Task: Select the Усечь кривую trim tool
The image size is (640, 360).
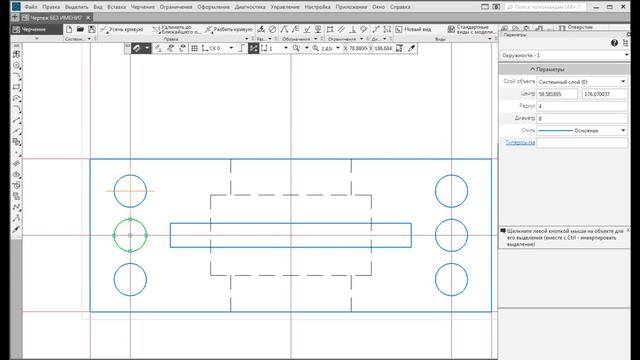Action: click(x=122, y=29)
